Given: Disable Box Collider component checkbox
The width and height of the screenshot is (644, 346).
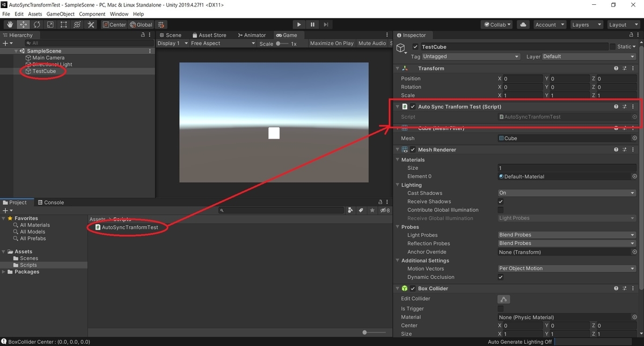Looking at the screenshot, I should [x=413, y=289].
